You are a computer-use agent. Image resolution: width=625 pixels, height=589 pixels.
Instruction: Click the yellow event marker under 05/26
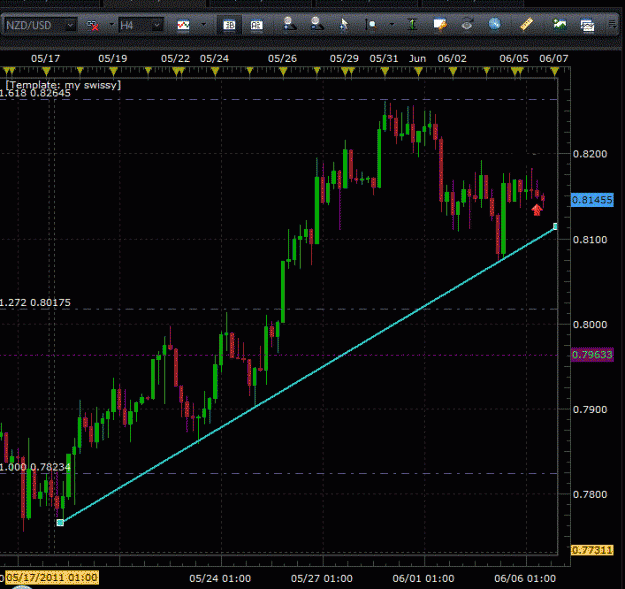(283, 72)
